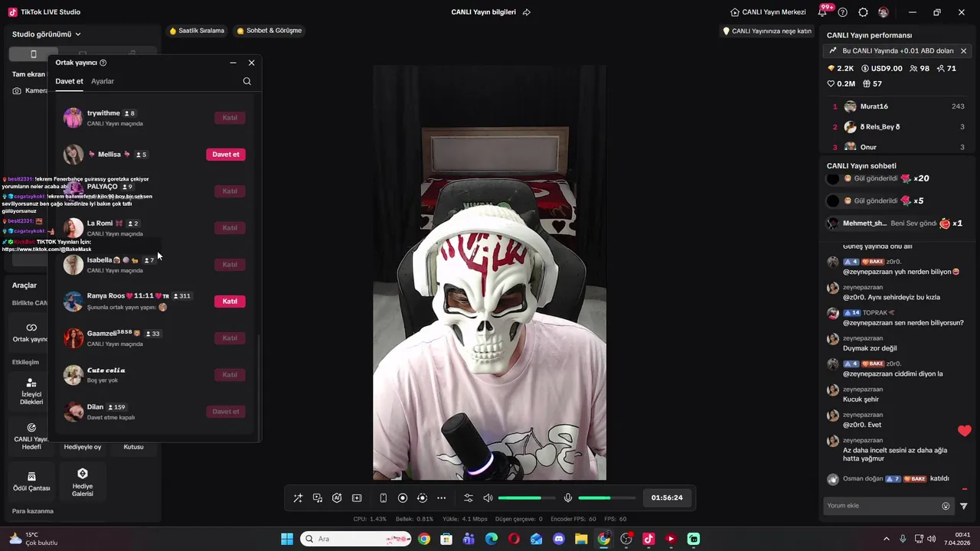Click the USD9.00 earnings stat
The image size is (980, 551).
[882, 69]
